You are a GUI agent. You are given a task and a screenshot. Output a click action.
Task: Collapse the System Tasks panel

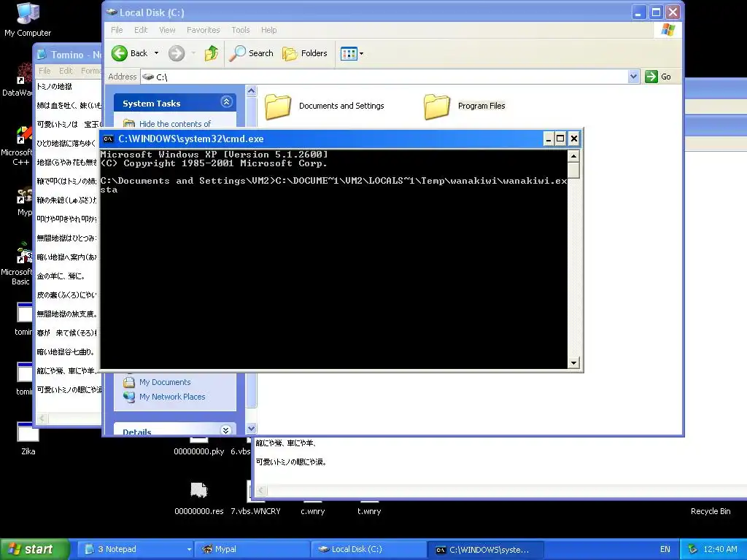coord(226,102)
